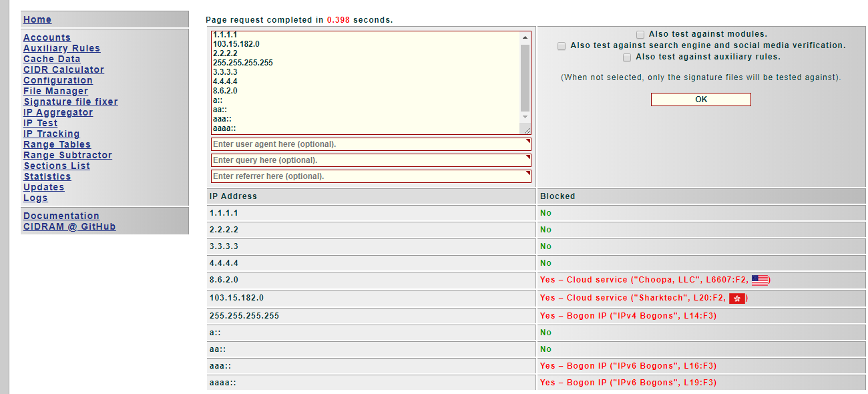The width and height of the screenshot is (868, 394).
Task: Focus the referrer input field
Action: [x=371, y=176]
